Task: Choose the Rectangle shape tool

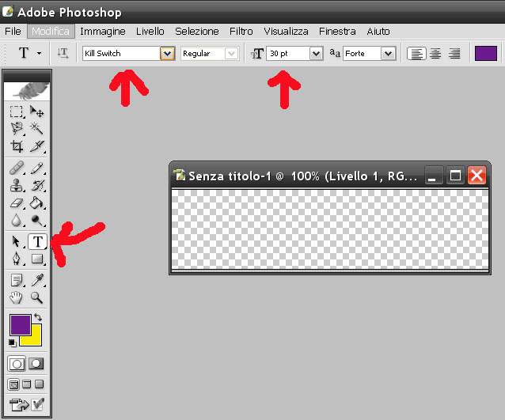Action: point(36,259)
